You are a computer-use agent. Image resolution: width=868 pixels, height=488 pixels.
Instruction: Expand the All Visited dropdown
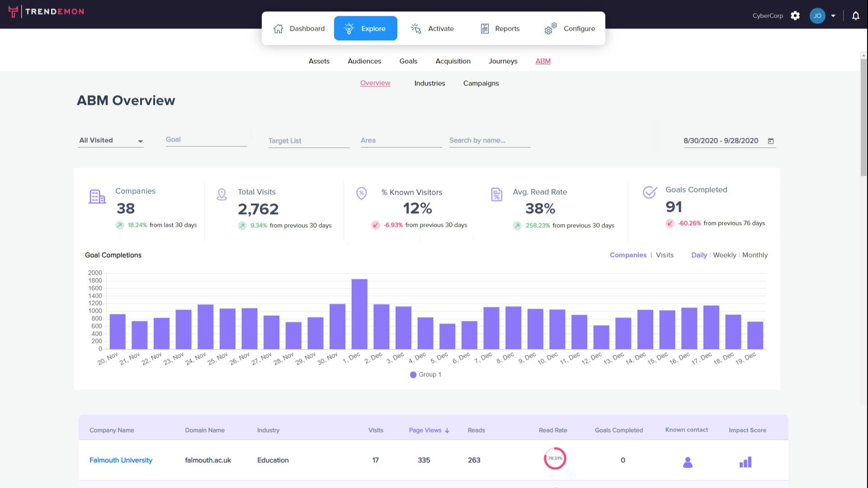pyautogui.click(x=111, y=141)
